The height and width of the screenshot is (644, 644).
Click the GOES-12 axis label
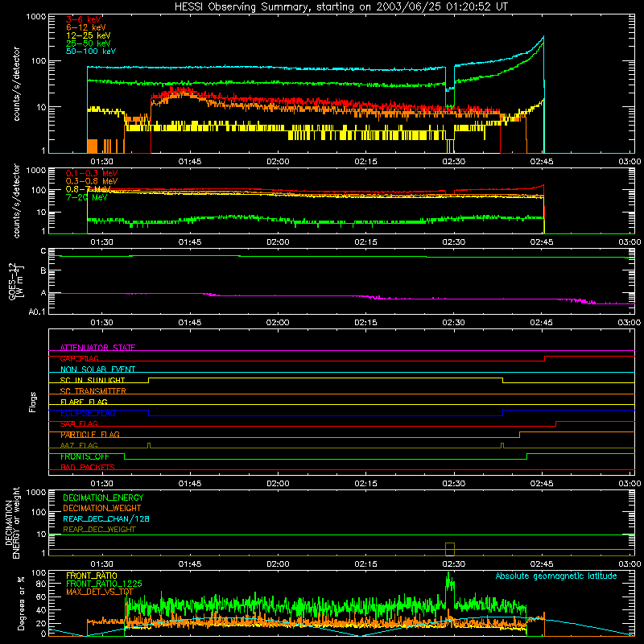point(16,281)
